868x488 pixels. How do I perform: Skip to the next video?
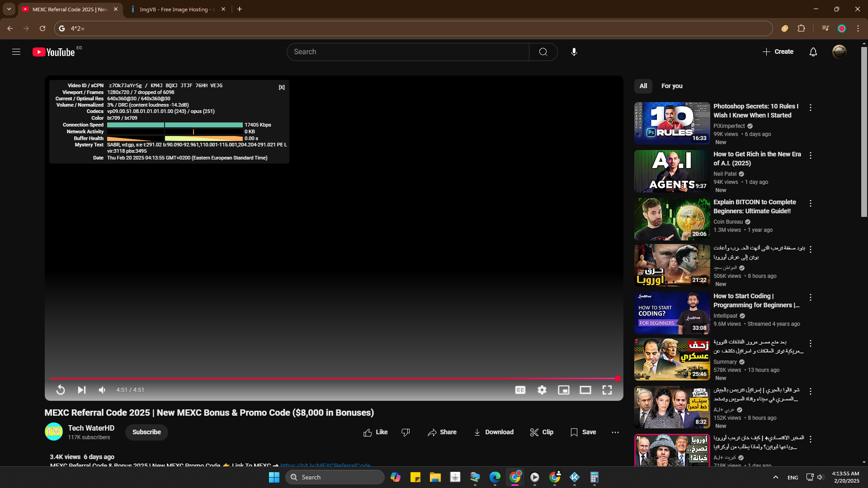pos(81,389)
